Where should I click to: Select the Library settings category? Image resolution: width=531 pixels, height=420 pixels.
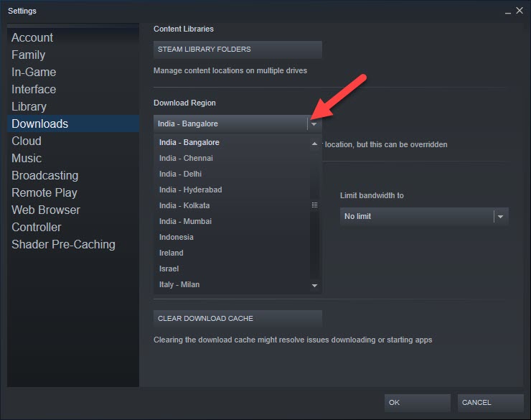click(x=29, y=106)
